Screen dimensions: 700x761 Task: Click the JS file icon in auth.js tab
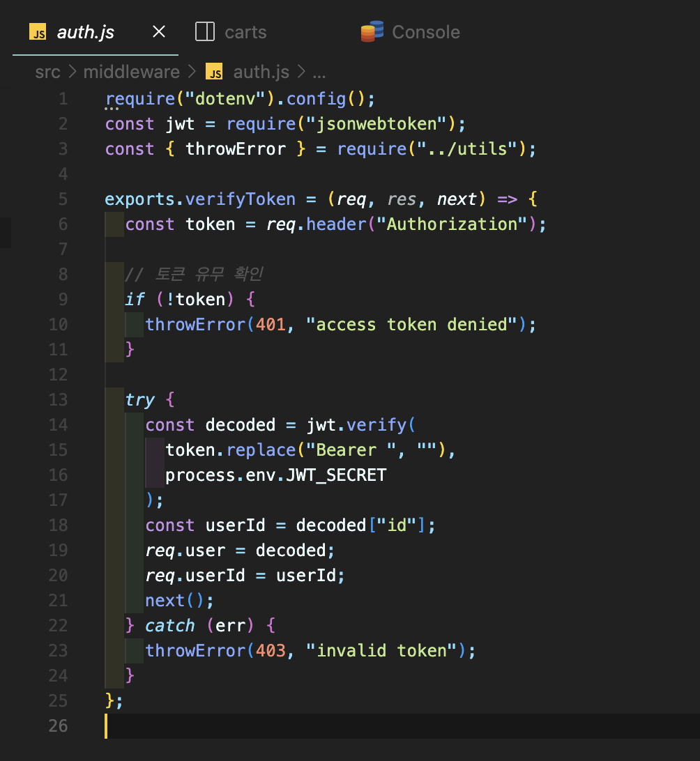coord(38,32)
